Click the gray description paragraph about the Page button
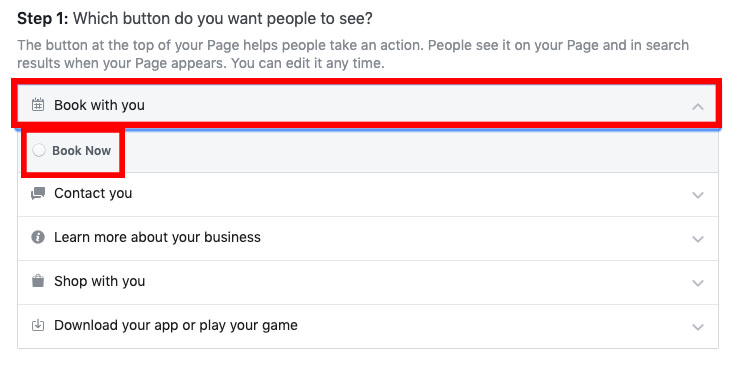 [353, 54]
